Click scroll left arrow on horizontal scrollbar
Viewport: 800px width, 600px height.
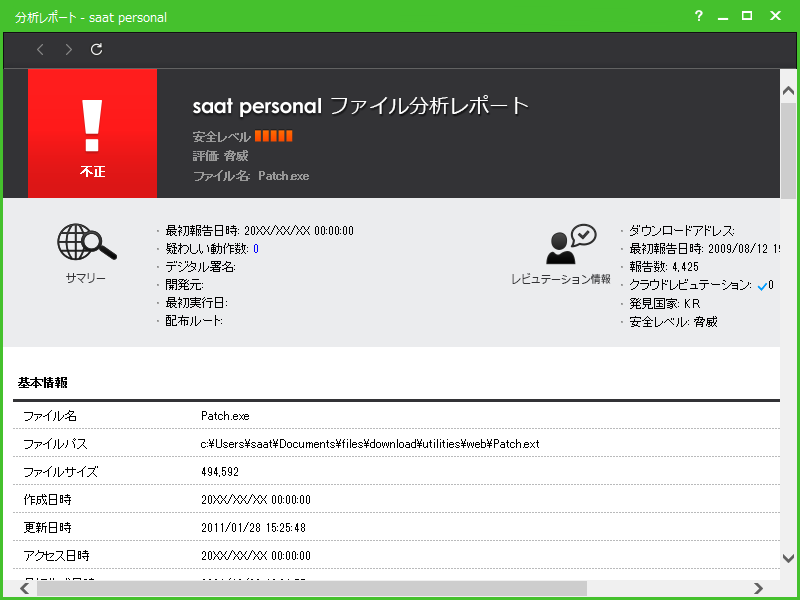click(24, 588)
